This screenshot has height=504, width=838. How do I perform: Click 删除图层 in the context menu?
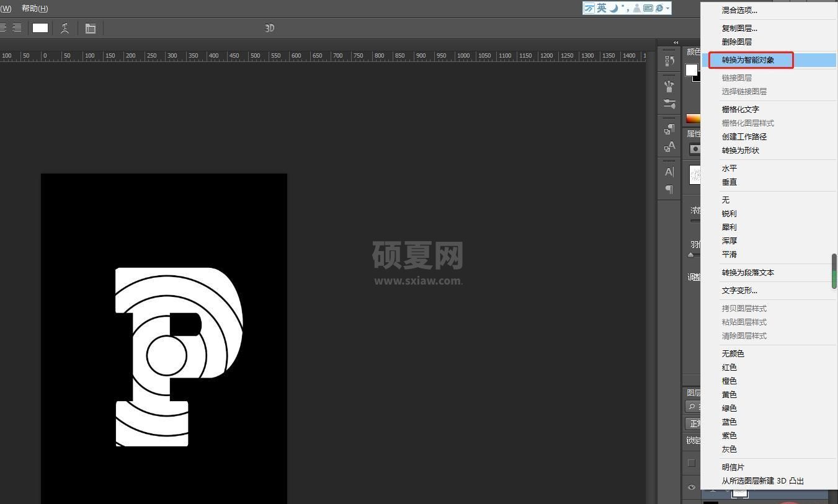(736, 42)
